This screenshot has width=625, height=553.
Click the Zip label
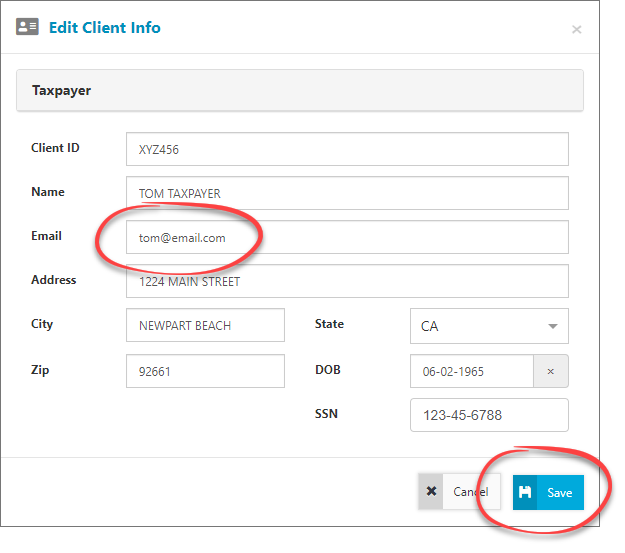click(40, 370)
